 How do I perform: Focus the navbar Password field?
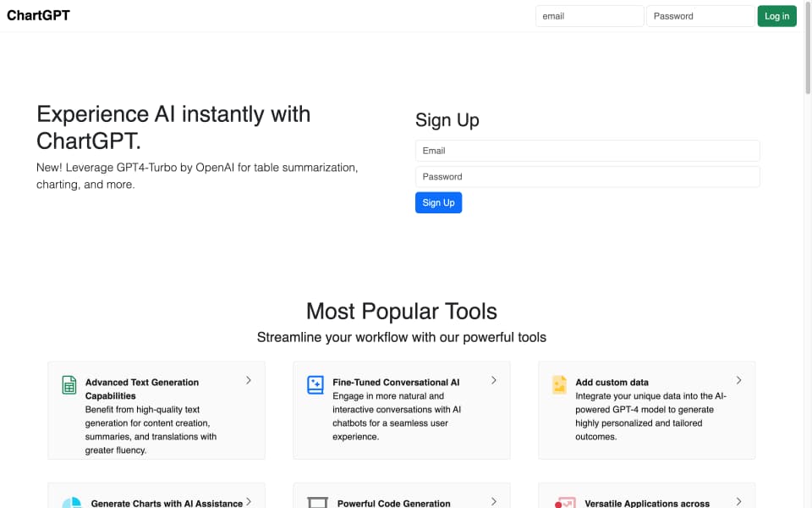pos(700,16)
